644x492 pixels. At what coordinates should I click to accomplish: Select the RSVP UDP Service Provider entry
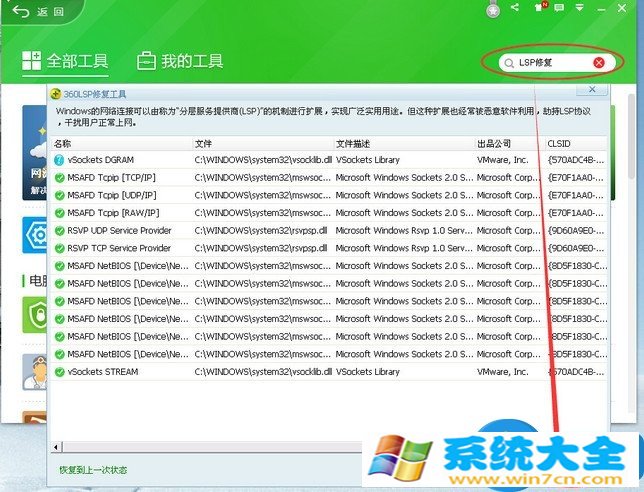point(119,230)
